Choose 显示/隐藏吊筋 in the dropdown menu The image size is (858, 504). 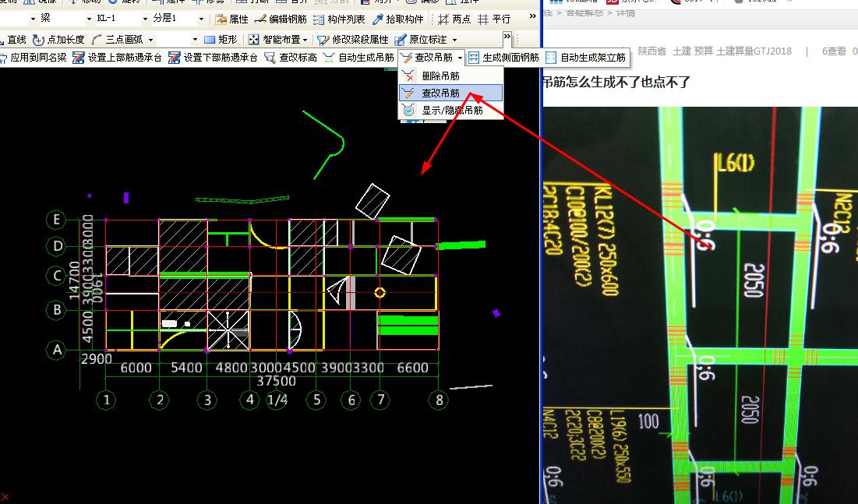coord(451,111)
